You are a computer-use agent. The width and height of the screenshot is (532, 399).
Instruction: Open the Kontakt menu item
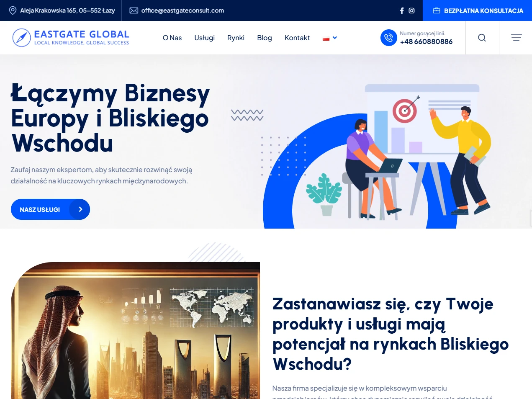tap(297, 38)
